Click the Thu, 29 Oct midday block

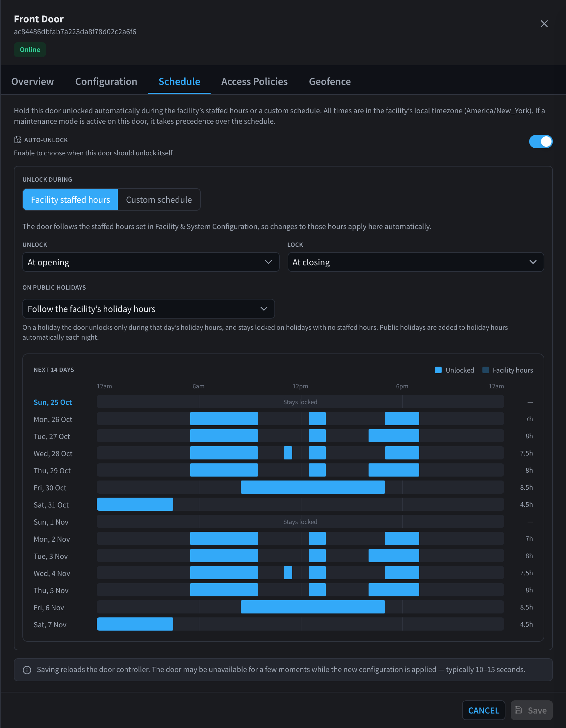pyautogui.click(x=317, y=470)
